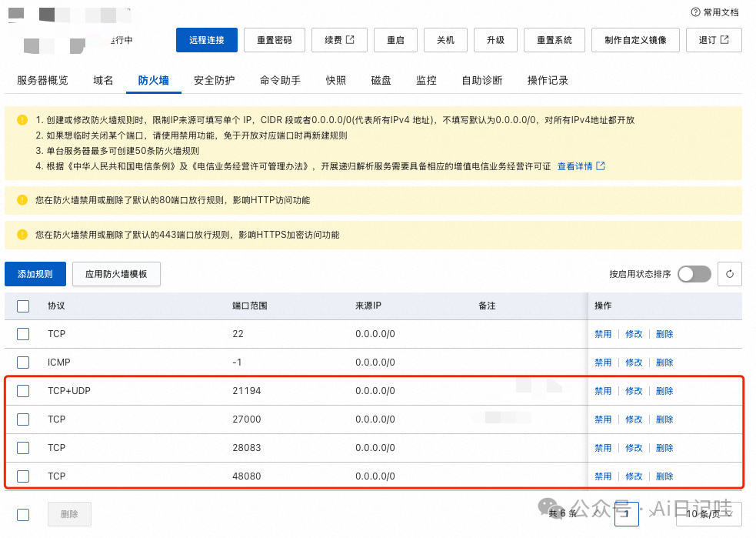Click 删除 for the 27000 rule

click(x=664, y=419)
